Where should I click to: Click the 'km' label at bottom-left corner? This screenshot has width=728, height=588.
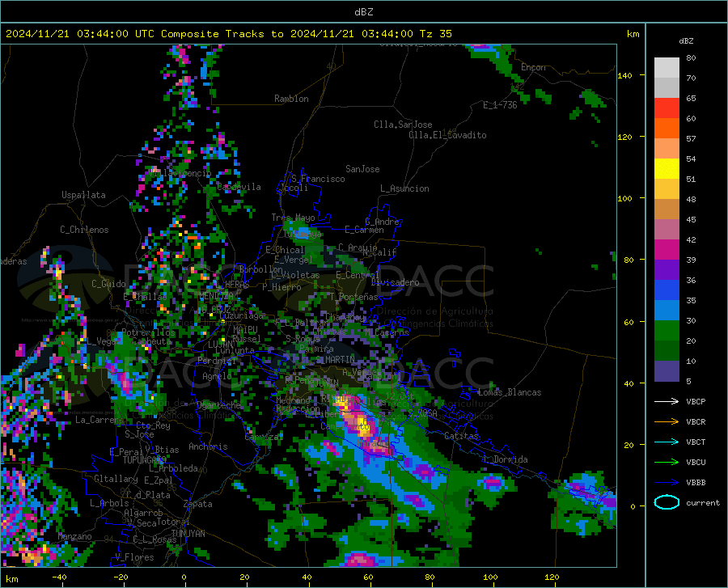pyautogui.click(x=11, y=579)
